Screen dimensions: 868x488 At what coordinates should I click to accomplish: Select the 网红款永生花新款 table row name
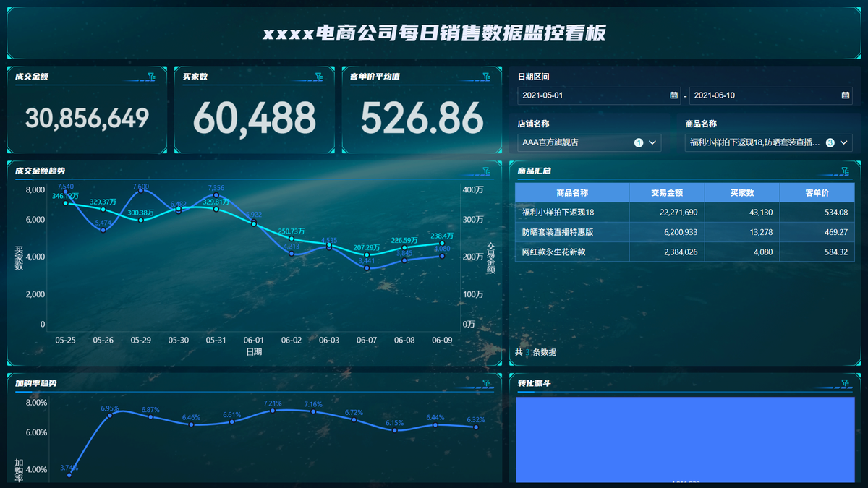[x=553, y=252]
